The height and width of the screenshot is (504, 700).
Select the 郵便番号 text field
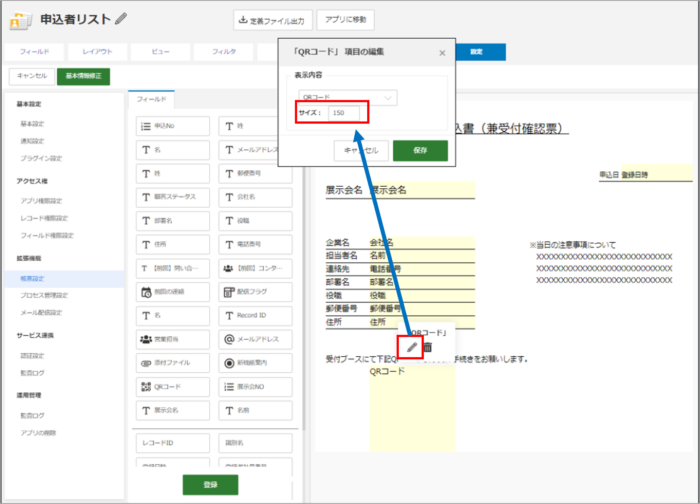(255, 174)
